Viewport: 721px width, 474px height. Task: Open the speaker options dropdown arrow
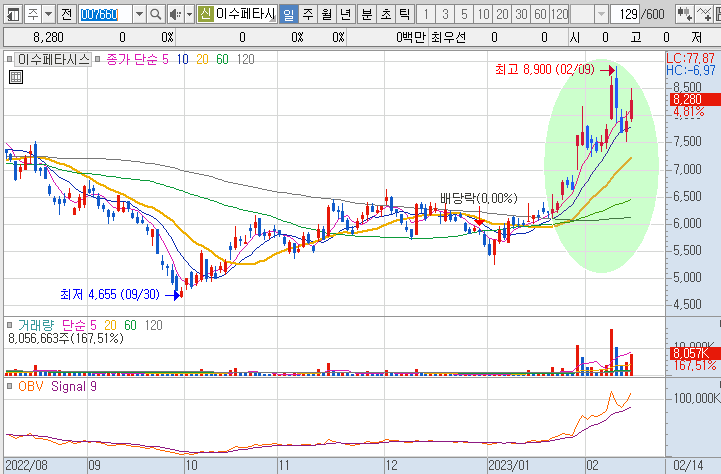point(189,14)
